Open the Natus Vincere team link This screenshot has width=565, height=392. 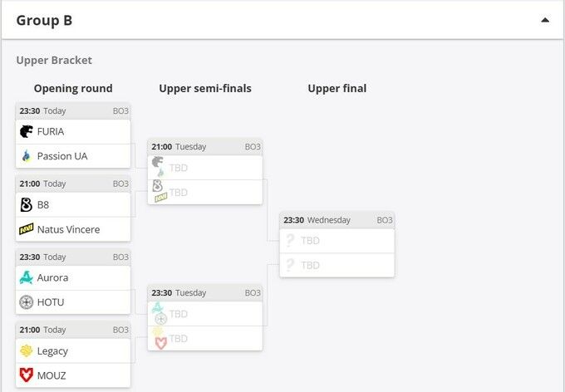(x=68, y=229)
